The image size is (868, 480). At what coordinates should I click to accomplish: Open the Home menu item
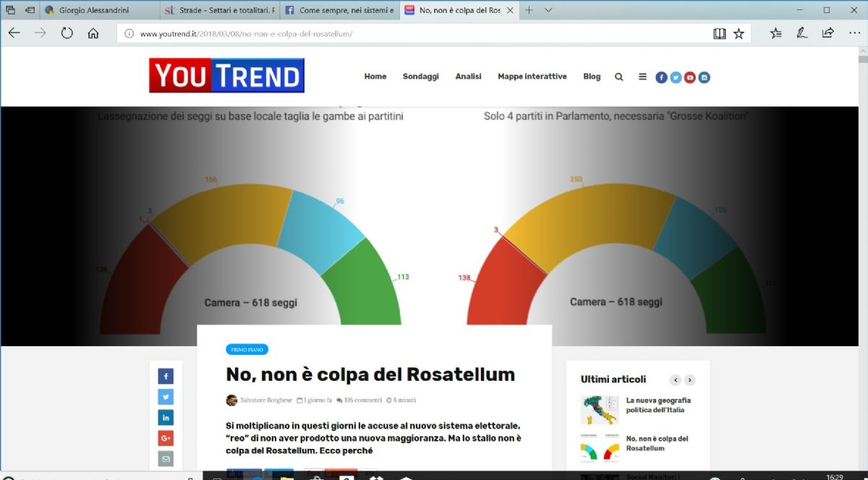point(375,77)
